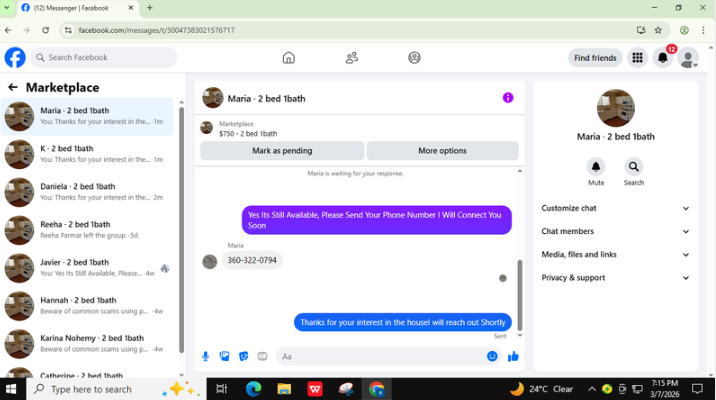The image size is (716, 400).
Task: Send a thumbs up like
Action: (x=513, y=356)
